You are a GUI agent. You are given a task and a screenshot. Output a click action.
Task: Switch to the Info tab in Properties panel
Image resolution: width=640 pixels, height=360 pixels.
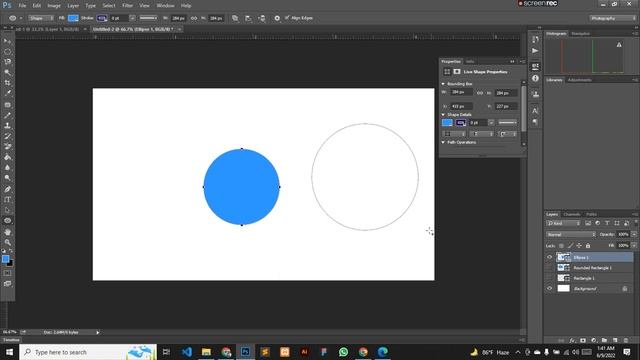470,62
